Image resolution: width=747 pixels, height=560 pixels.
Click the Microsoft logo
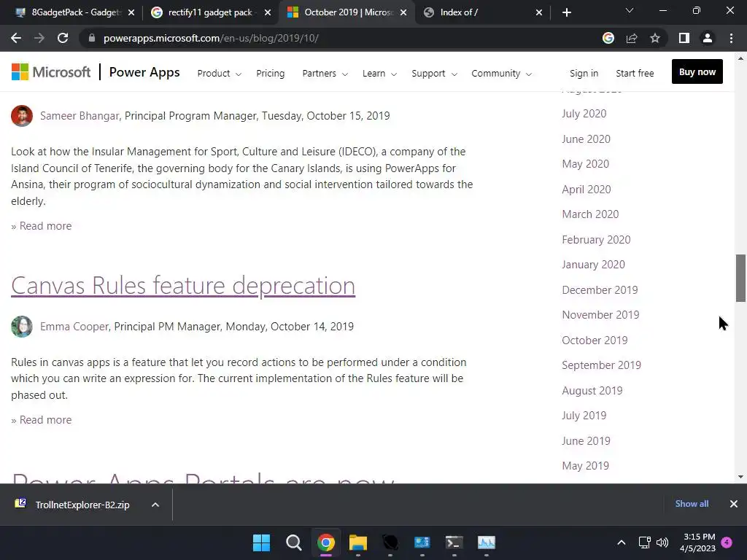(x=51, y=72)
